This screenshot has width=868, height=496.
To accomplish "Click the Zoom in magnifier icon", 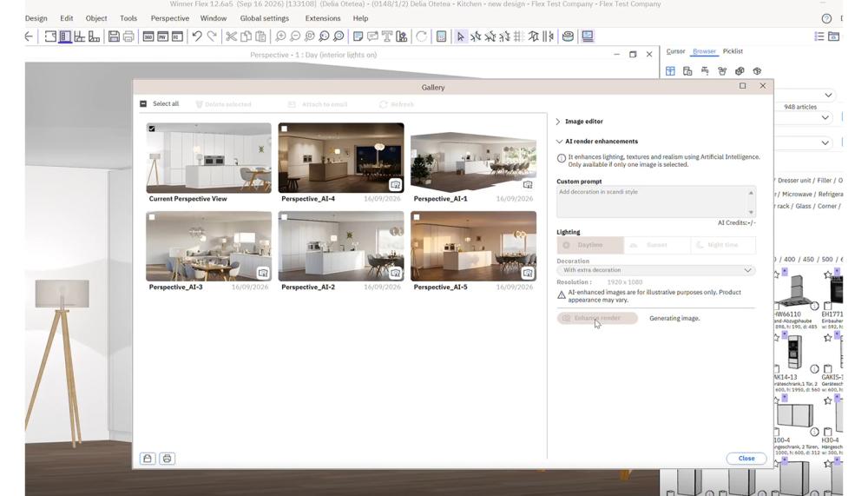I will tap(280, 36).
